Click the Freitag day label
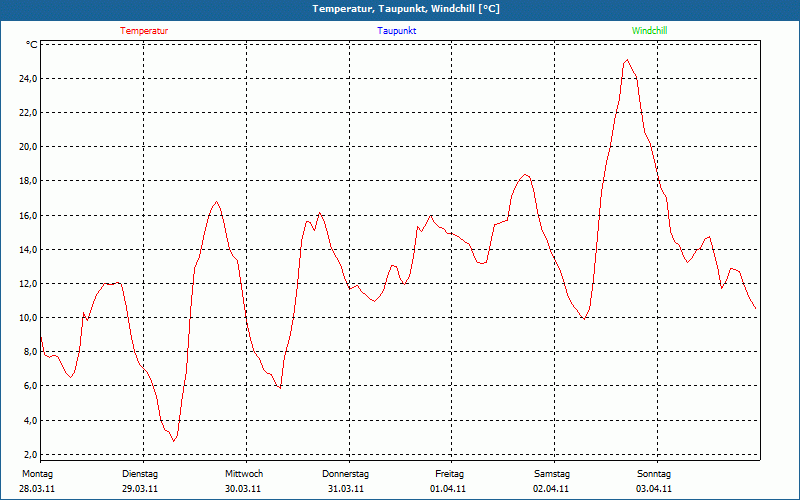Image resolution: width=800 pixels, height=500 pixels. click(x=449, y=474)
